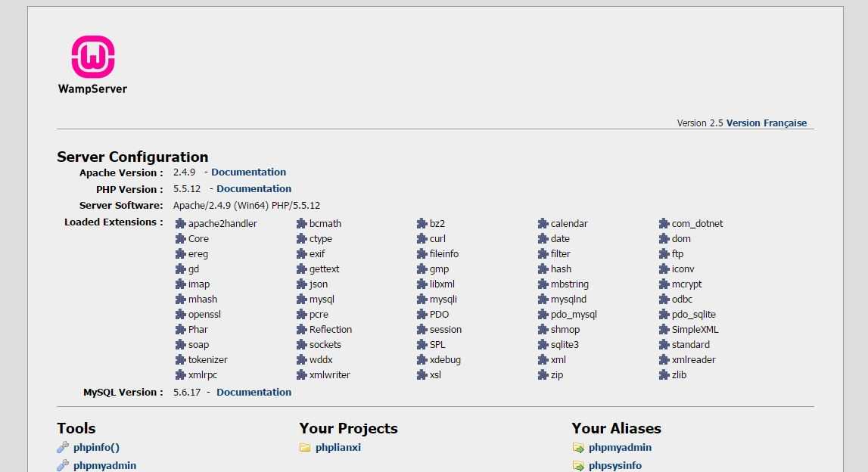Click the puzzle icon beside bz2

click(422, 224)
